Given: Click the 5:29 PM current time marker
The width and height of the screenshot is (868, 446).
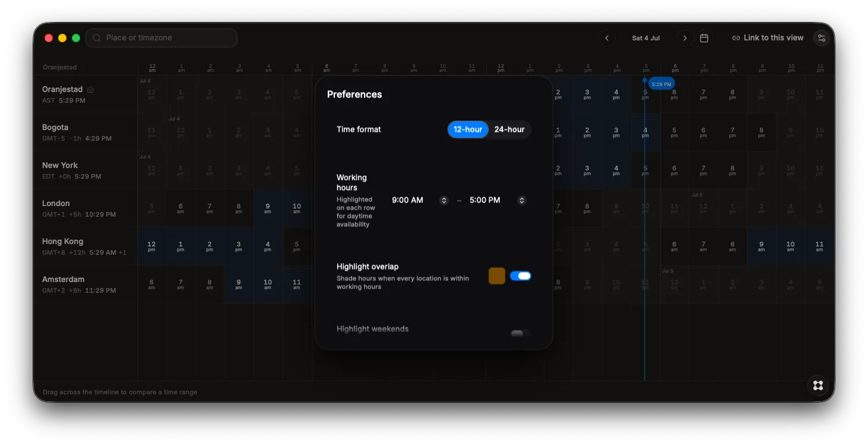Looking at the screenshot, I should (x=661, y=84).
